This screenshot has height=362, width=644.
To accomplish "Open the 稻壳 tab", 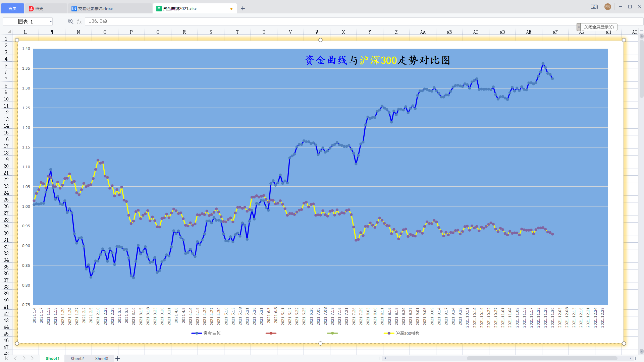I will coord(39,8).
